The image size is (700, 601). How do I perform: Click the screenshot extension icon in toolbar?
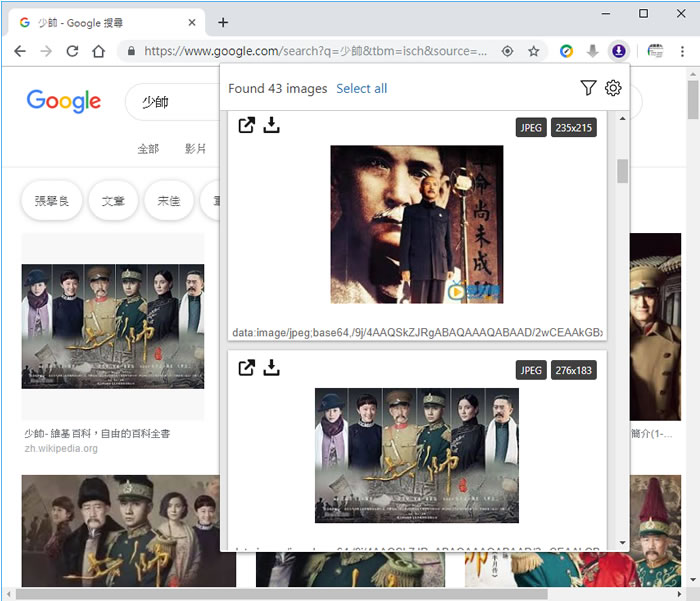click(655, 51)
